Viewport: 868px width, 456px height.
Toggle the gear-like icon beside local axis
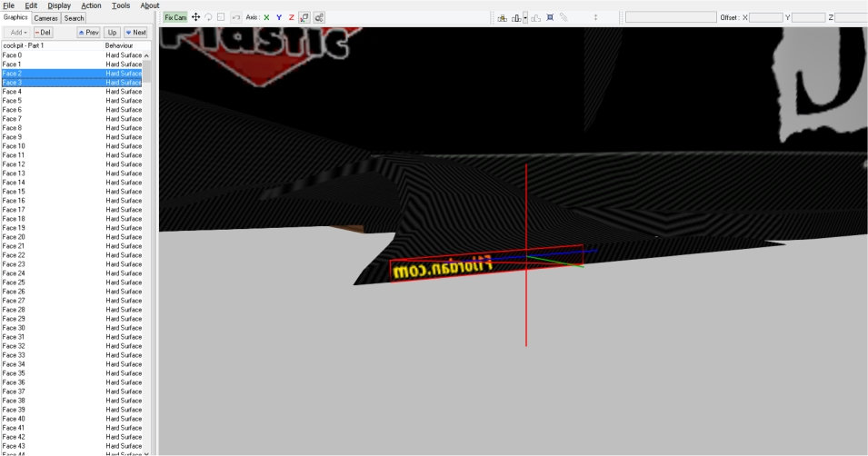(319, 17)
